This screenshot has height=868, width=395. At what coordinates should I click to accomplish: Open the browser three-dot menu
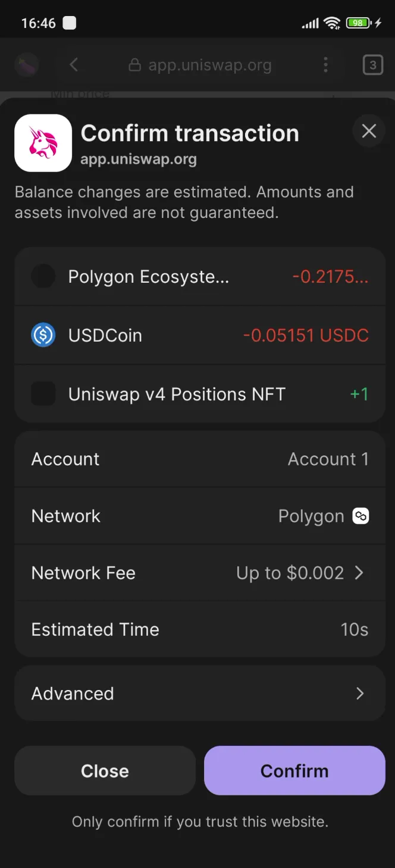(x=325, y=65)
